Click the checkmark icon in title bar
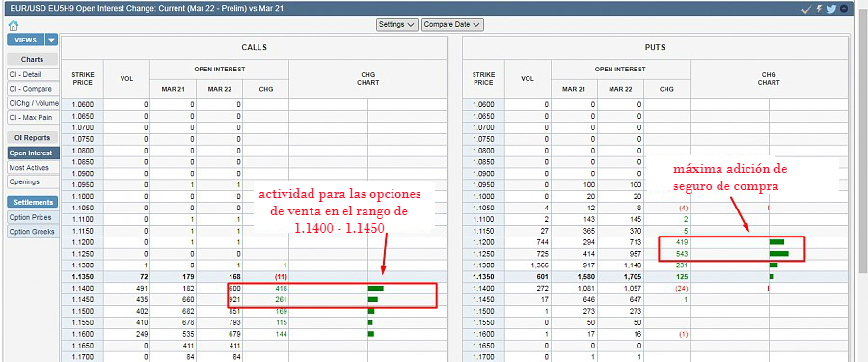Image resolution: width=868 pixels, height=362 pixels. (806, 9)
